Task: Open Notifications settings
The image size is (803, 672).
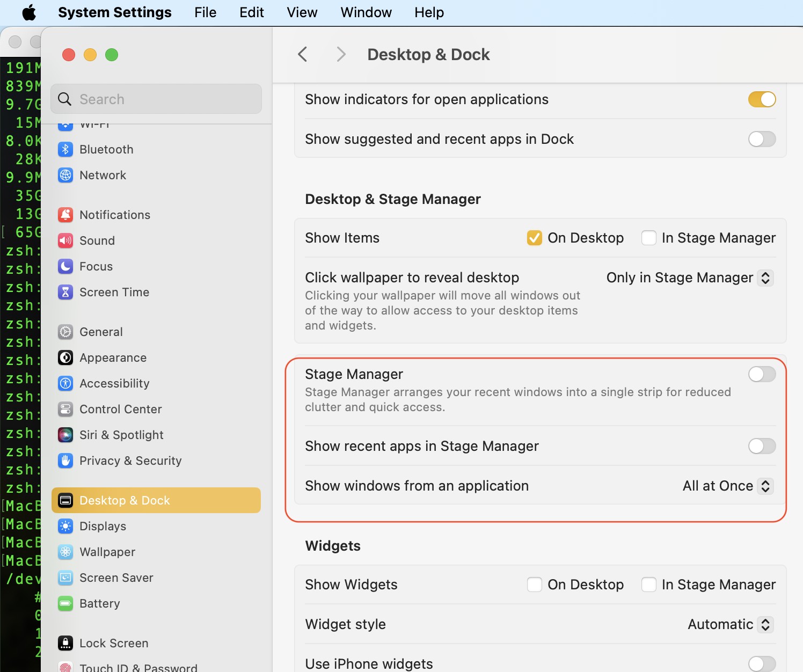Action: click(156, 215)
